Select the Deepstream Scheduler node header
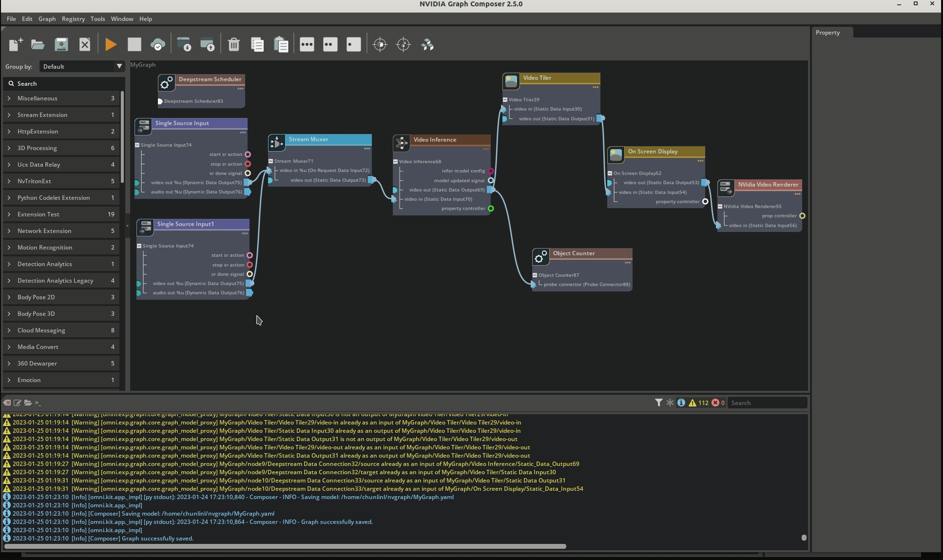The height and width of the screenshot is (560, 943). 210,79
